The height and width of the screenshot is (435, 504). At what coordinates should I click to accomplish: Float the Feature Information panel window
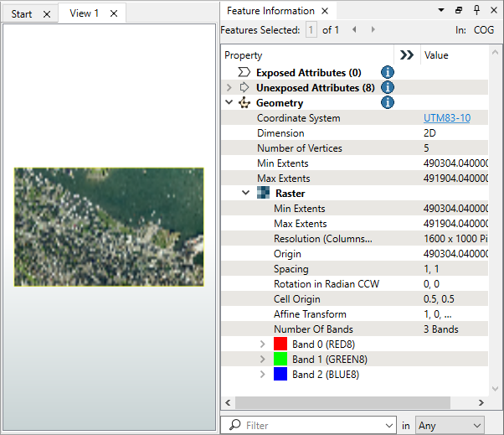(459, 11)
